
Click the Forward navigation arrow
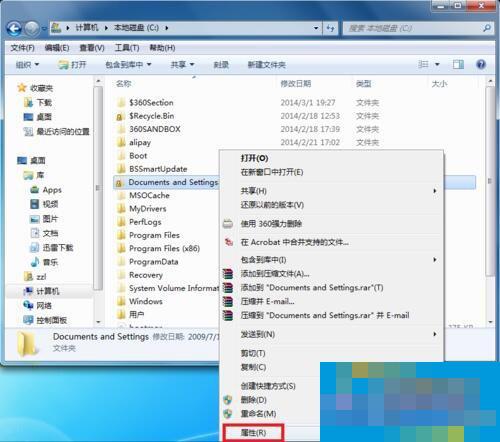tap(32, 29)
